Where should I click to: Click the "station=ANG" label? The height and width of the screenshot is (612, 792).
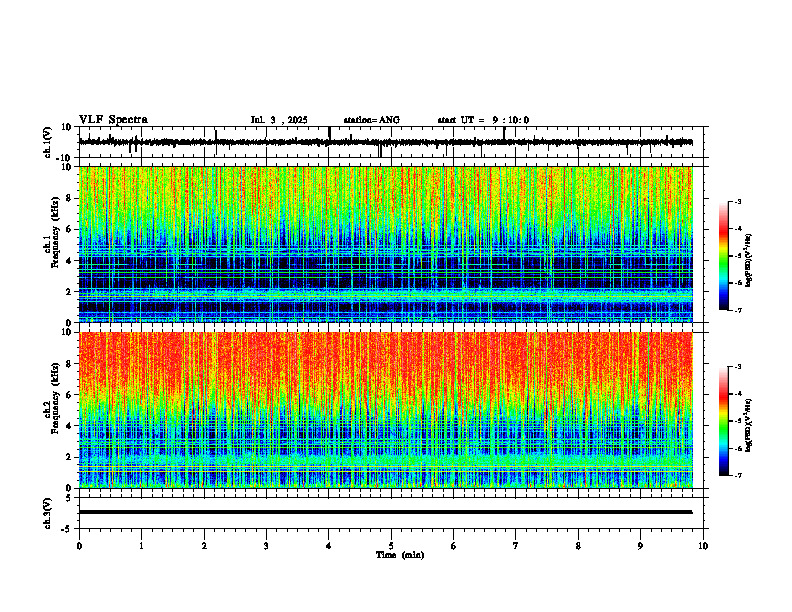pyautogui.click(x=372, y=120)
